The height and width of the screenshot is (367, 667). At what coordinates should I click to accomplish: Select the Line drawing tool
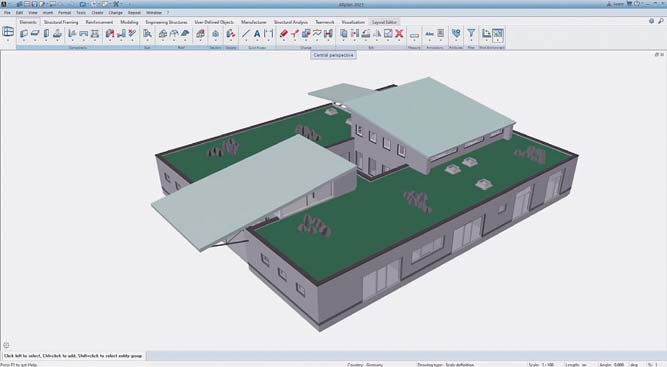(246, 33)
